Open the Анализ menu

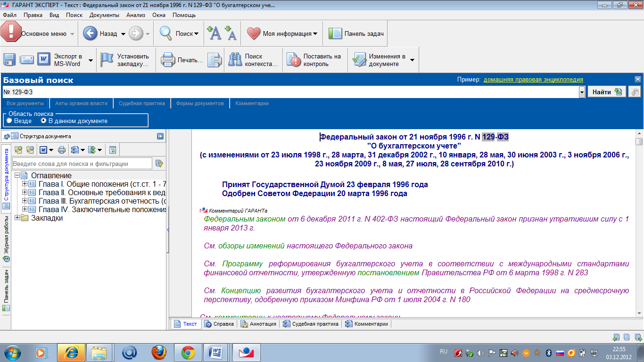(136, 15)
